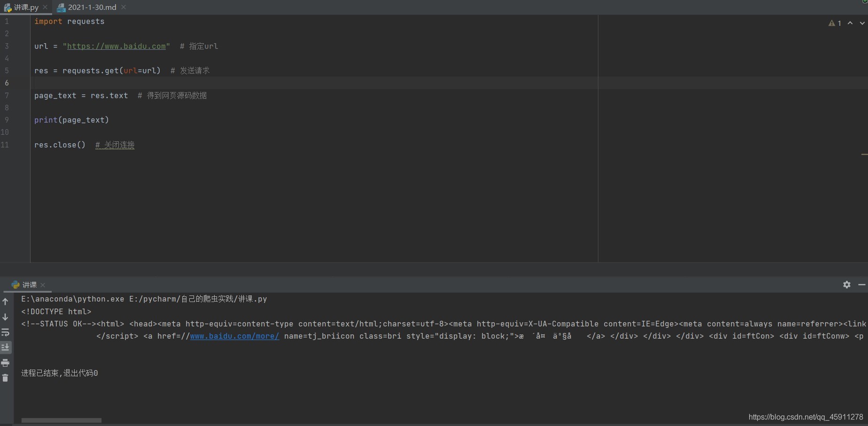Print the console output

pyautogui.click(x=6, y=363)
